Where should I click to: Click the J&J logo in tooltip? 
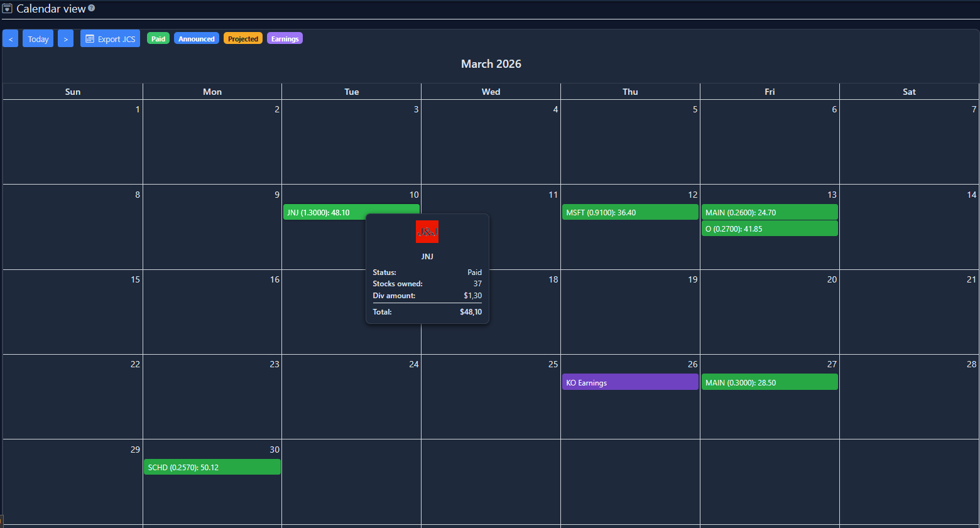pyautogui.click(x=427, y=232)
